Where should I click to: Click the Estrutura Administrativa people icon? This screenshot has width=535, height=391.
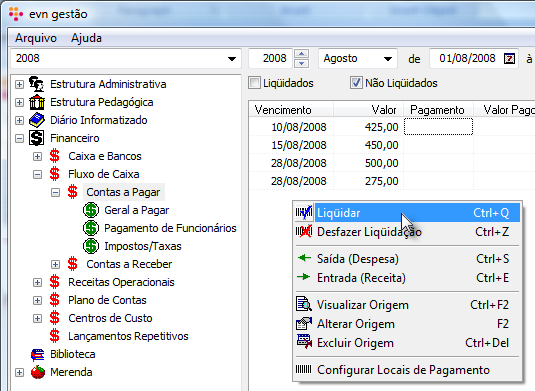tap(37, 84)
